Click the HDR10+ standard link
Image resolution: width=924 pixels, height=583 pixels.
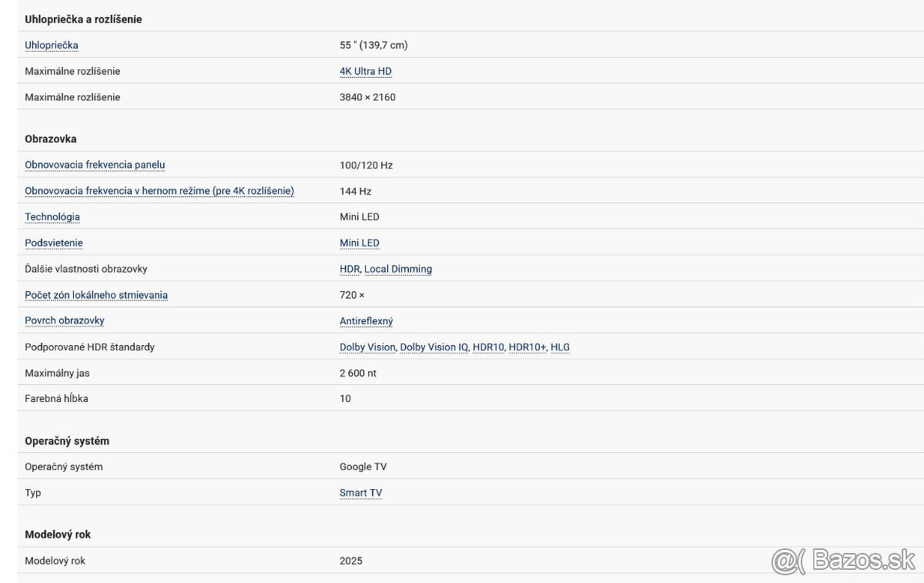point(527,347)
